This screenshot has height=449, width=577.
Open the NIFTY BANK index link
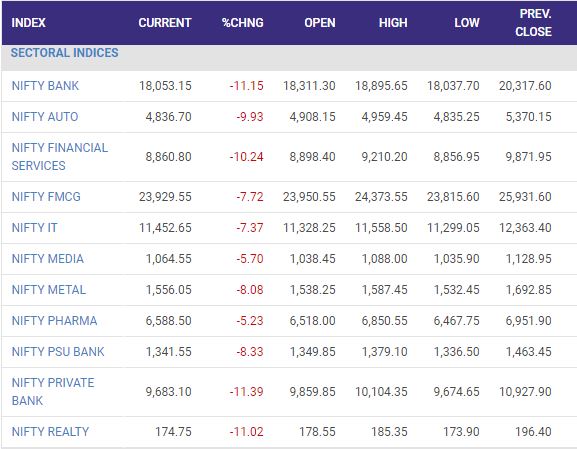coord(45,86)
